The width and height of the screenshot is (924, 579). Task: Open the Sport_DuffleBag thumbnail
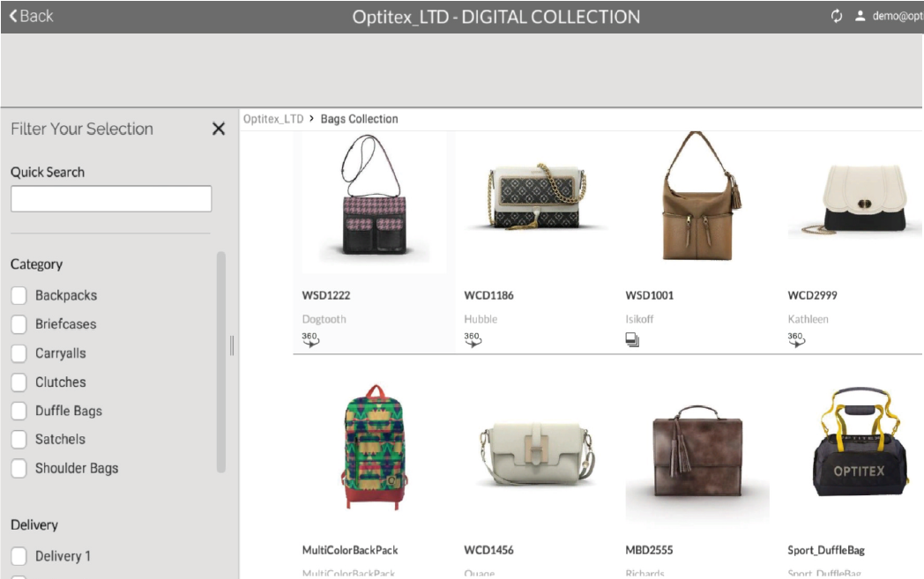tap(859, 443)
